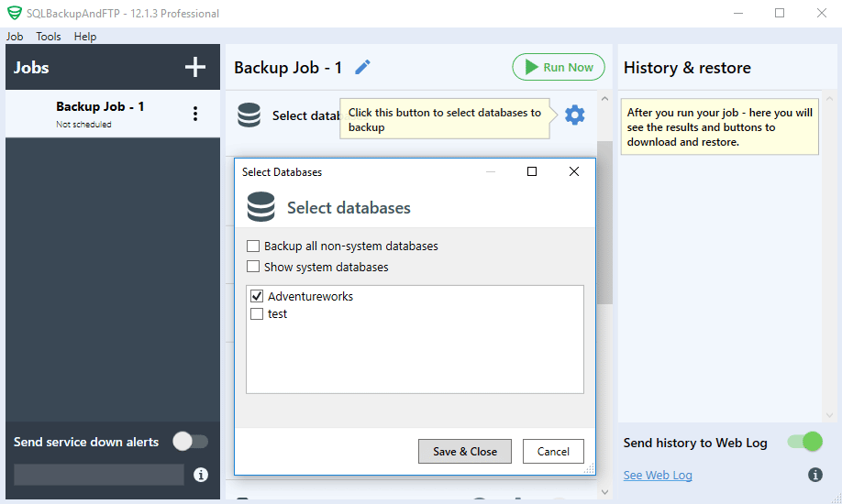Maximize the Select Databases dialog
Viewport: 842px width, 504px height.
532,171
